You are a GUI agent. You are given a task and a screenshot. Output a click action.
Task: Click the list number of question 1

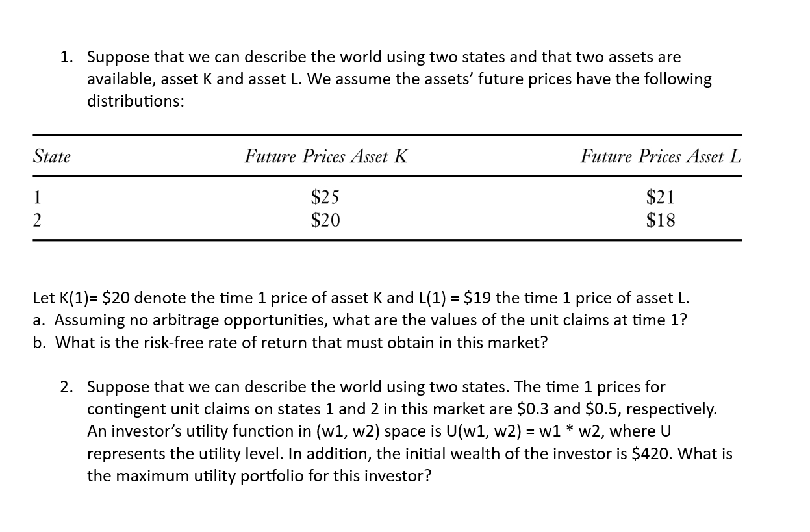(x=66, y=57)
